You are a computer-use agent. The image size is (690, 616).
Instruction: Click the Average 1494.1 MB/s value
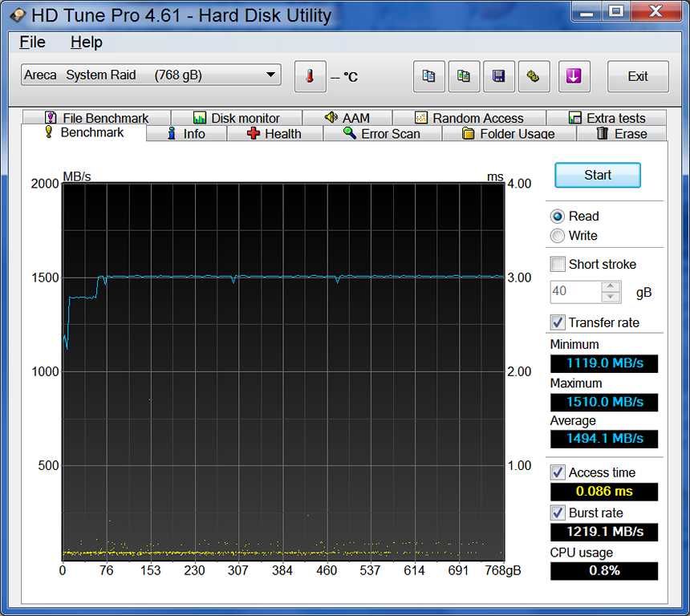(604, 439)
